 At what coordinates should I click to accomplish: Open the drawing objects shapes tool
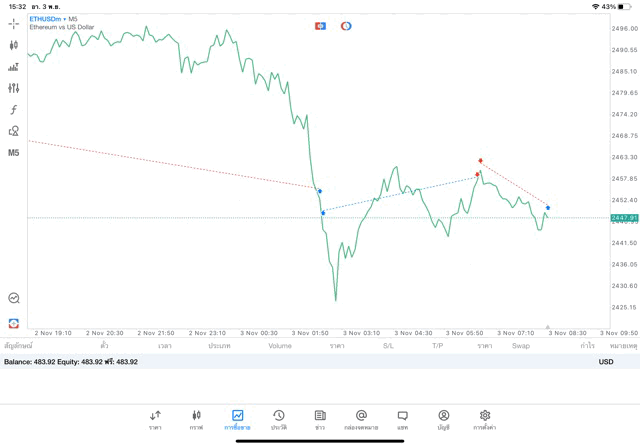tap(13, 131)
